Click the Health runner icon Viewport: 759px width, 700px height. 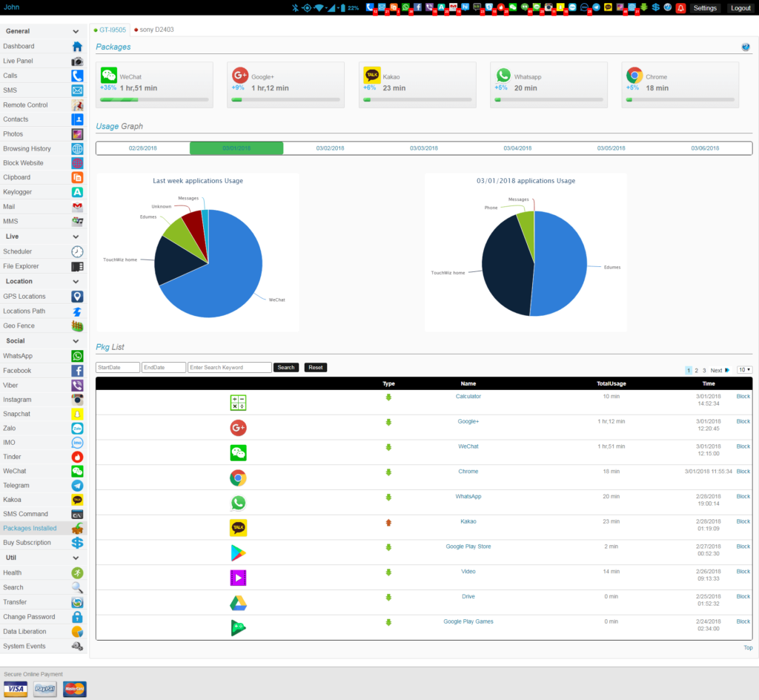(77, 572)
